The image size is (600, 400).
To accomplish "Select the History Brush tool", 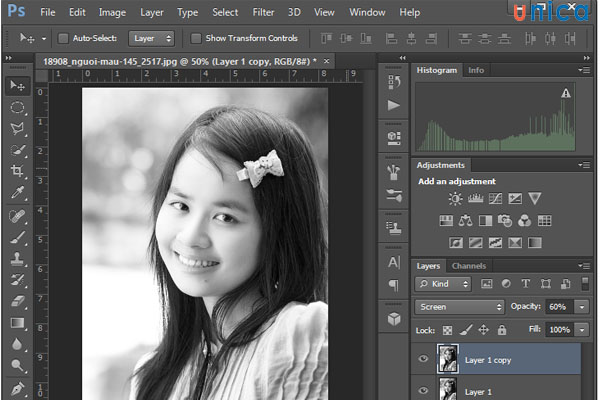I will point(17,280).
